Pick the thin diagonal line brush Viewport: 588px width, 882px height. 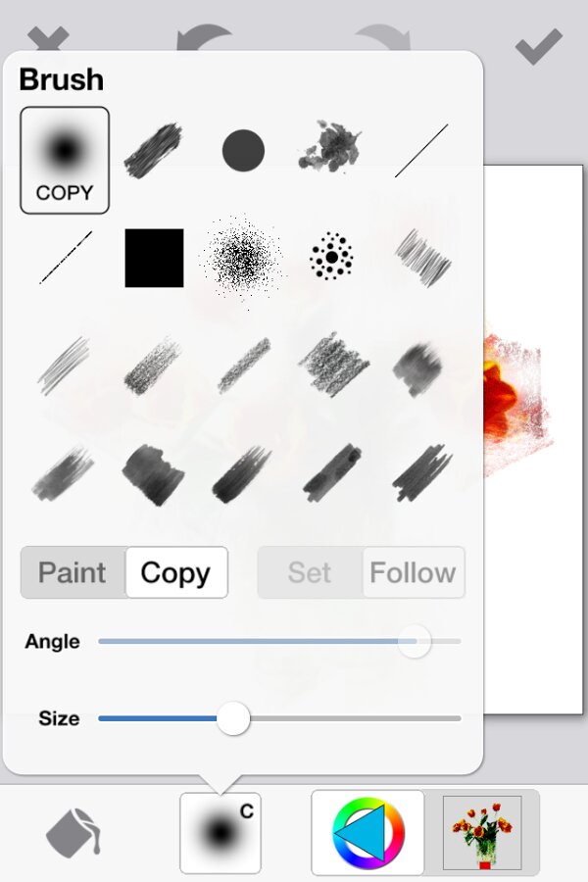click(x=421, y=150)
